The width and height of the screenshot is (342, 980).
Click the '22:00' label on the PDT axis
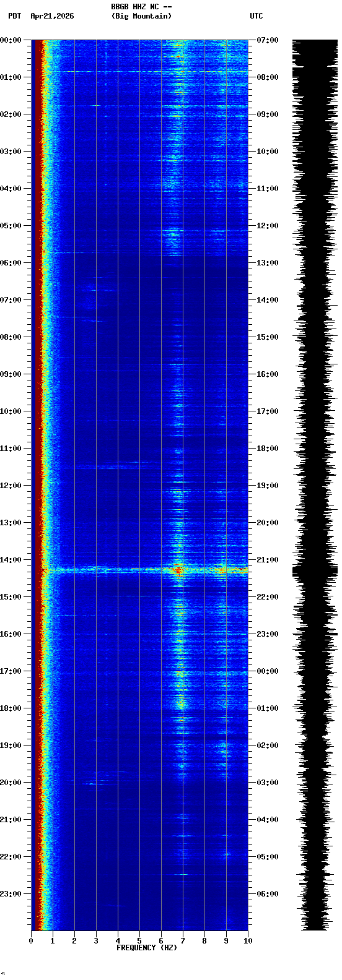coord(11,857)
